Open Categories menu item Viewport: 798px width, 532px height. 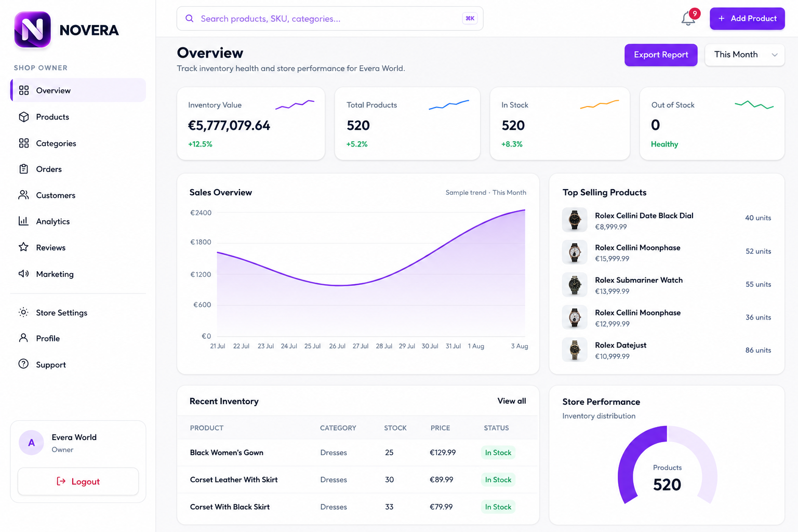tap(78, 143)
